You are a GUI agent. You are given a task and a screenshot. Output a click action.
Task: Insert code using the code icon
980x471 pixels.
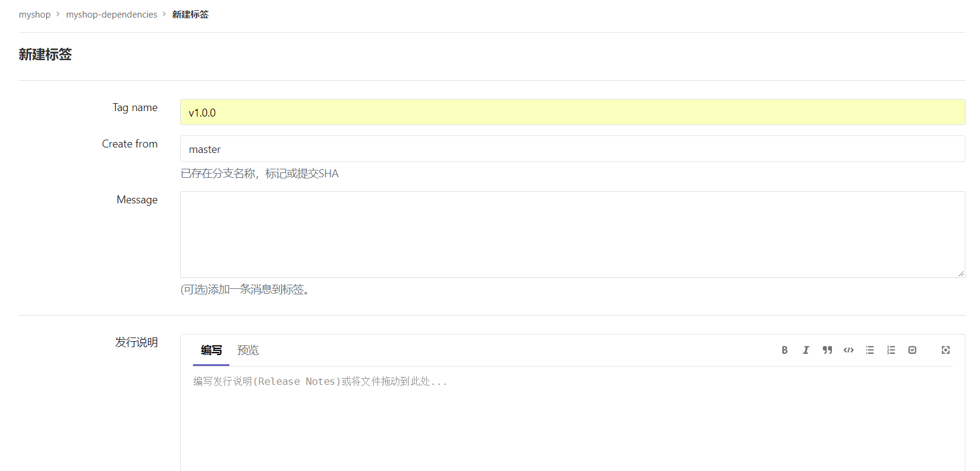click(848, 350)
